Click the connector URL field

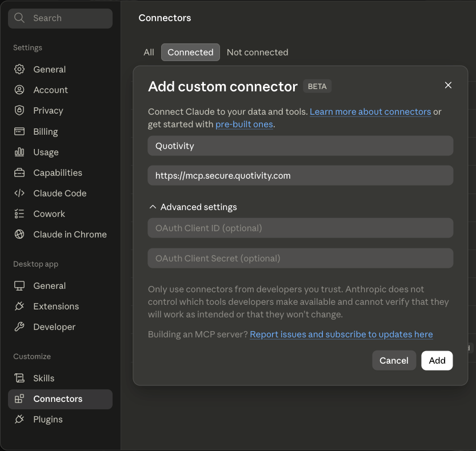300,175
